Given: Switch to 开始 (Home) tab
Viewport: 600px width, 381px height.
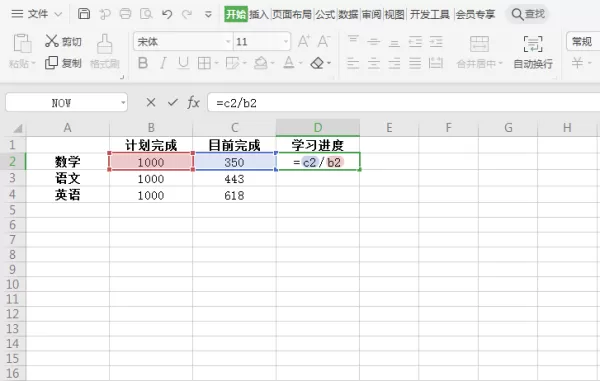Looking at the screenshot, I should [236, 15].
